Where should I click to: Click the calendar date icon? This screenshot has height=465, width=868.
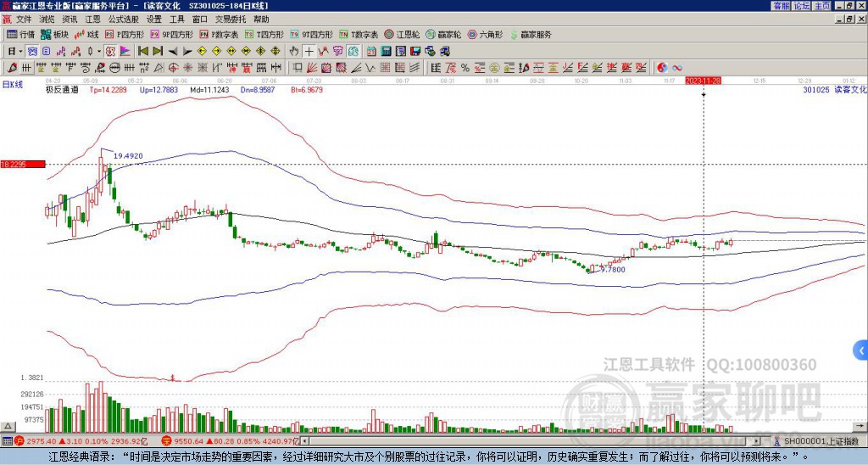[x=371, y=51]
